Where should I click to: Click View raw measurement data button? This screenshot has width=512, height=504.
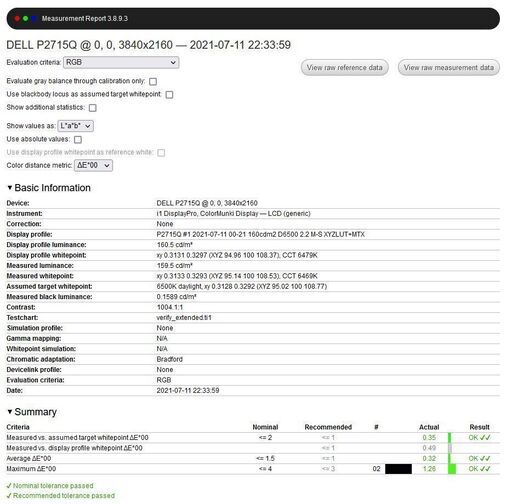point(449,68)
